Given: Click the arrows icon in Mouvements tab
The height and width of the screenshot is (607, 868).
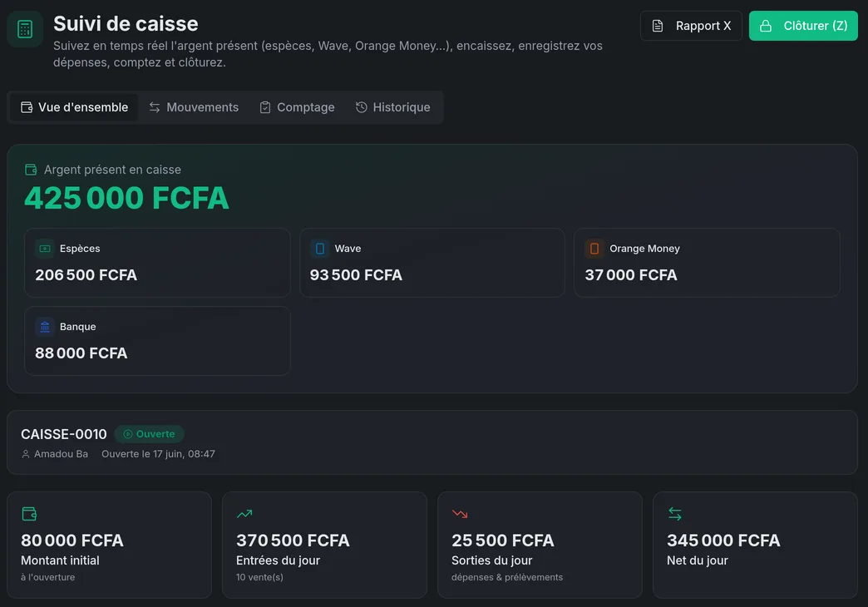Looking at the screenshot, I should 155,107.
